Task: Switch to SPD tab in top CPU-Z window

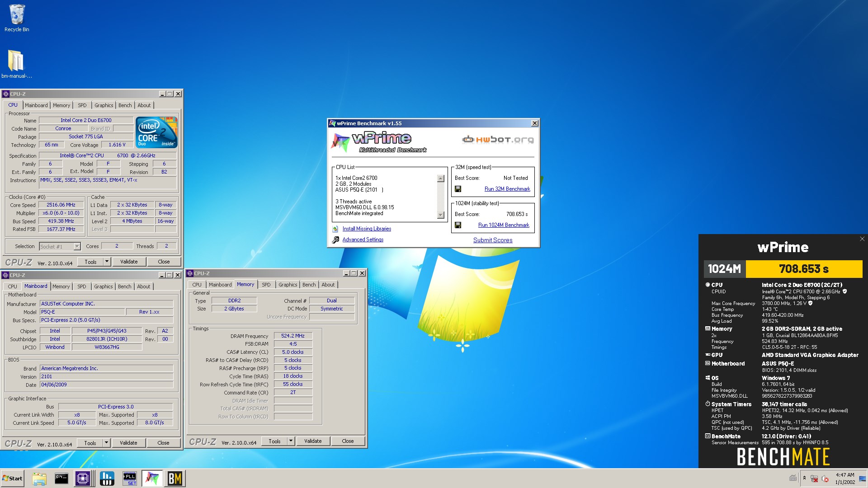Action: (x=82, y=105)
